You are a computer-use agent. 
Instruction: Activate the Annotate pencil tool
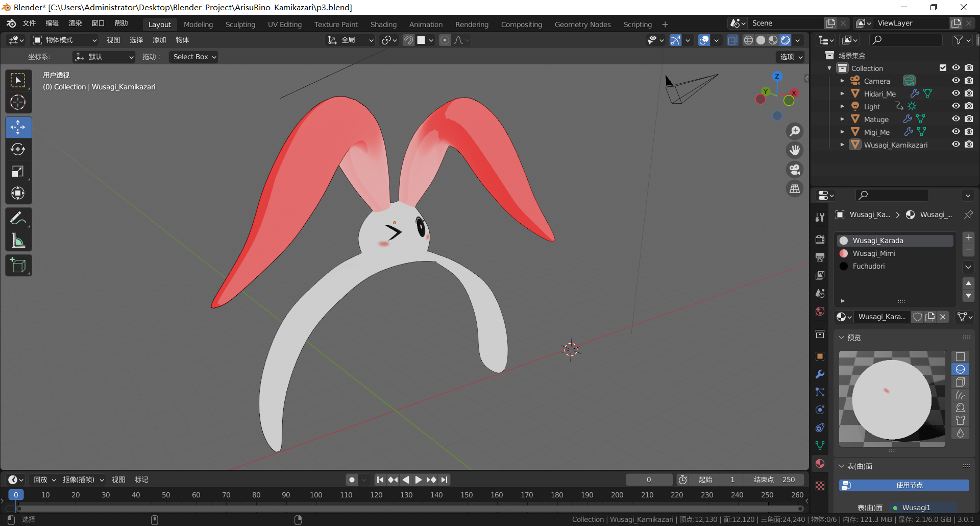click(x=18, y=219)
